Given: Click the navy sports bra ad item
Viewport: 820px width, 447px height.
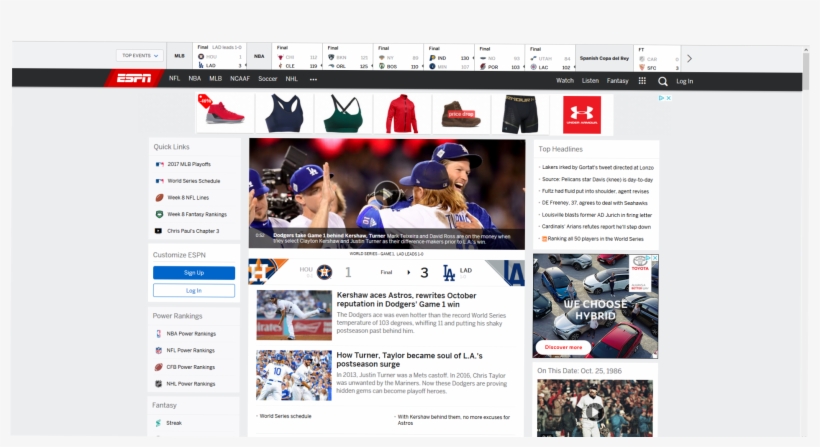Looking at the screenshot, I should (x=284, y=113).
